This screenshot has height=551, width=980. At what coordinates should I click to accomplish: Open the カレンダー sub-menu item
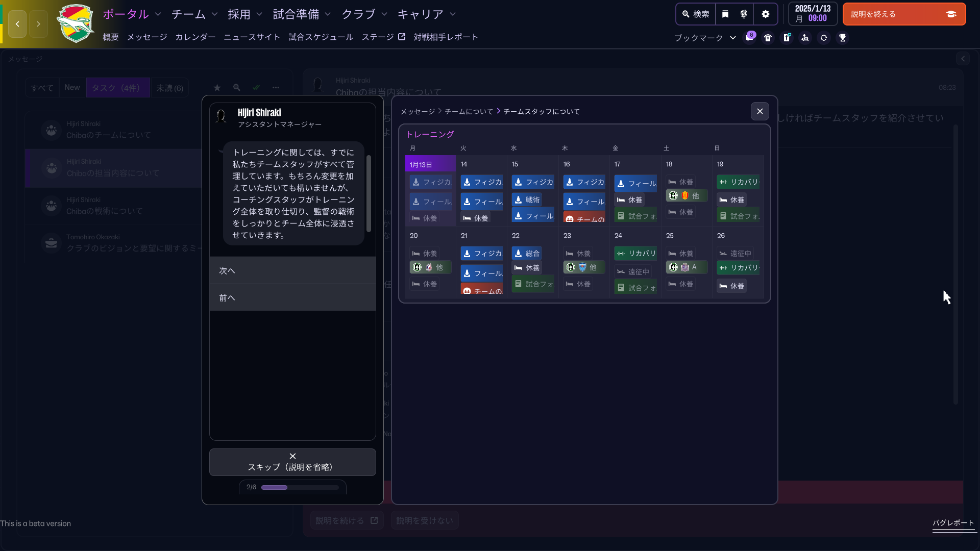(195, 37)
